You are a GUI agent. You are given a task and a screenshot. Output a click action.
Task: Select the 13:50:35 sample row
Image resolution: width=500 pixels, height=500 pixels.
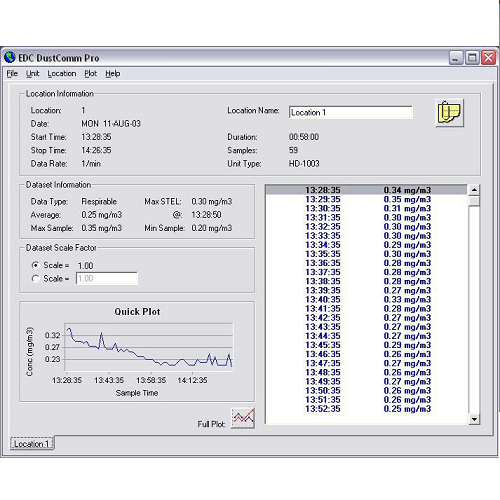(x=367, y=391)
